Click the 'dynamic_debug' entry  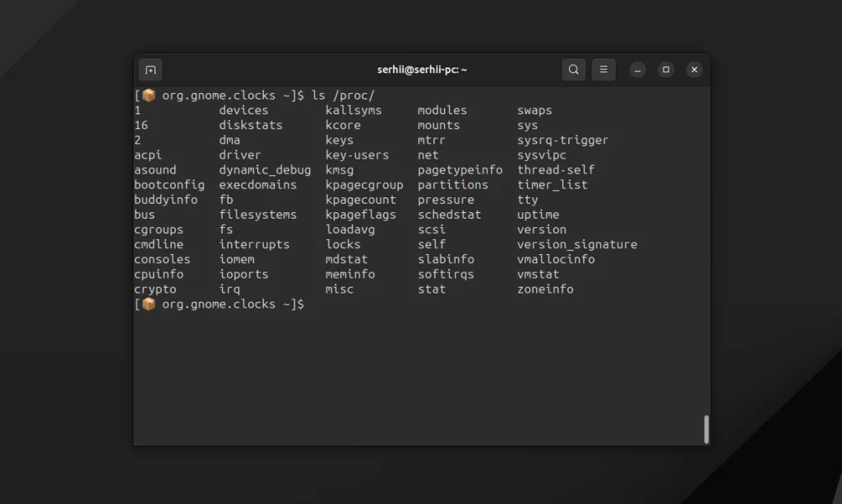pos(265,170)
